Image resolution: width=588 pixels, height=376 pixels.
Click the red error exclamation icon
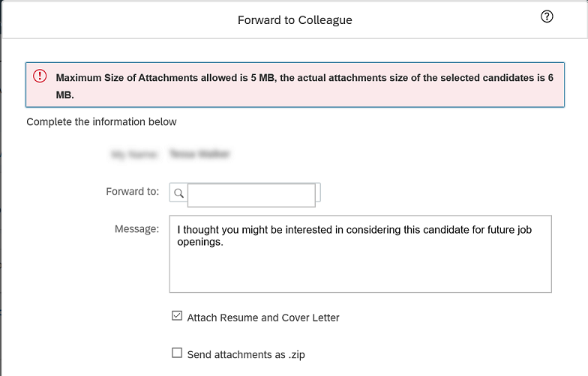(40, 76)
